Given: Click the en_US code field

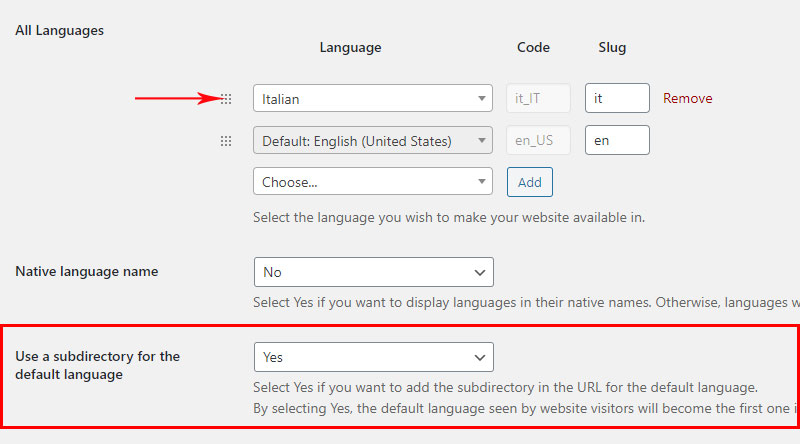Looking at the screenshot, I should 538,140.
